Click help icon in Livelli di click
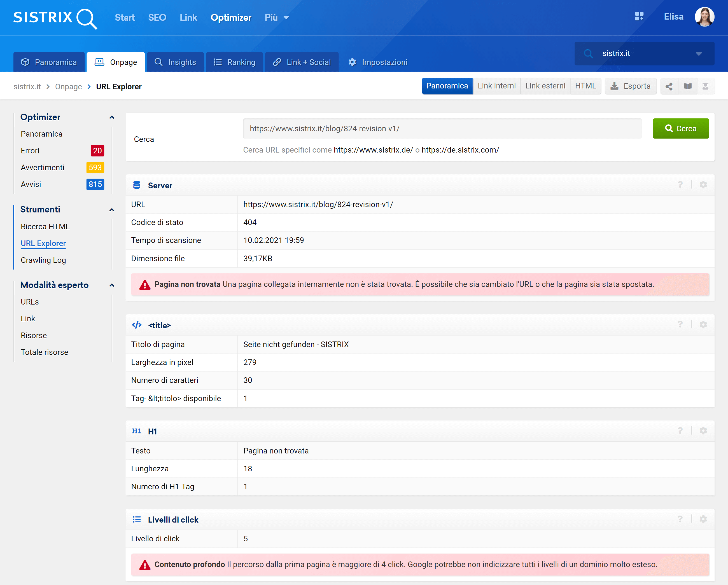The width and height of the screenshot is (728, 585). tap(680, 519)
